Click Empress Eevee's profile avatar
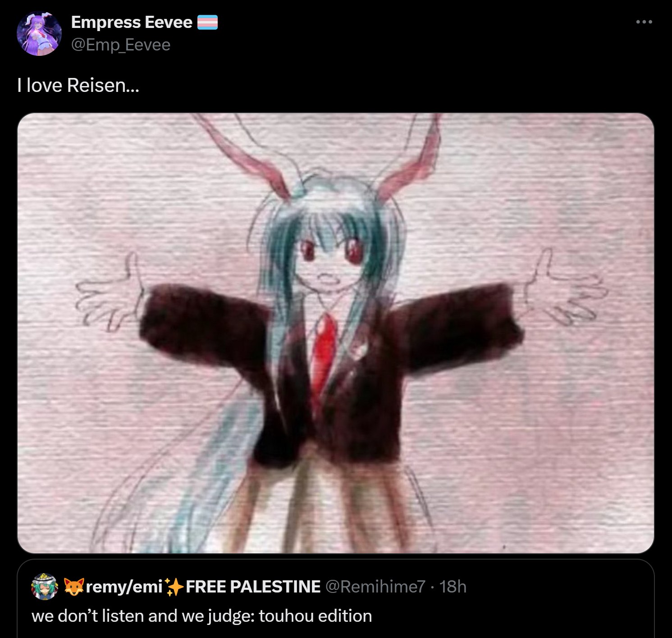Viewport: 672px width, 638px height. click(x=39, y=33)
